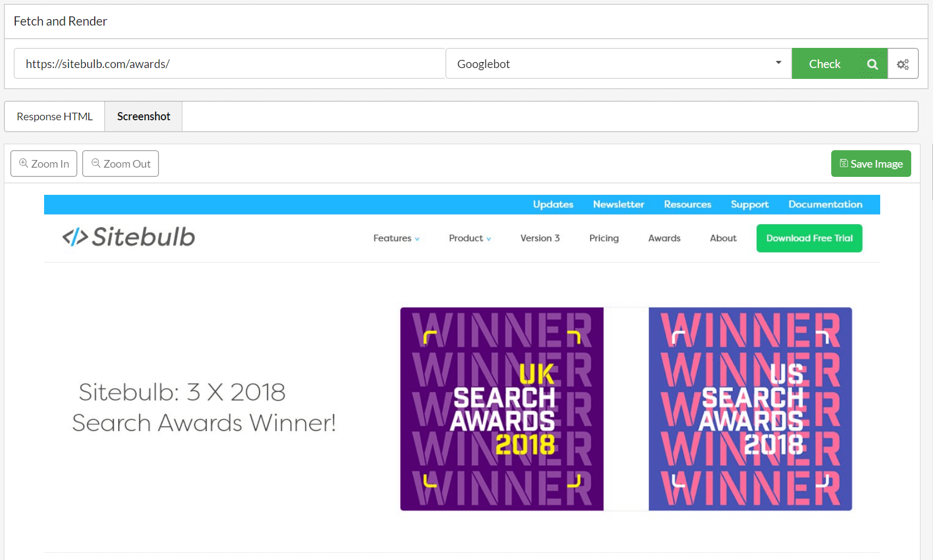
Task: Expand the Product menu chevron
Action: [x=489, y=239]
